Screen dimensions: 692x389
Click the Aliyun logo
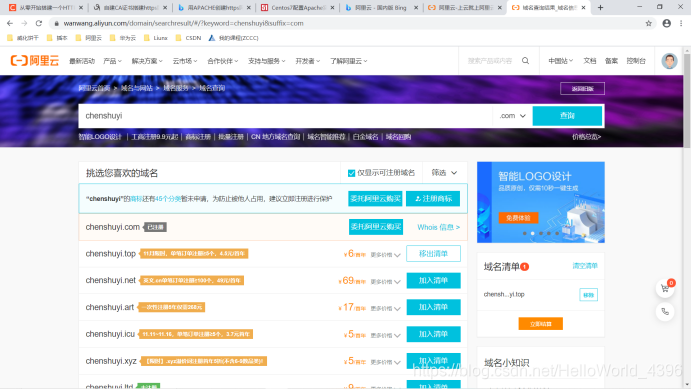pyautogui.click(x=34, y=61)
